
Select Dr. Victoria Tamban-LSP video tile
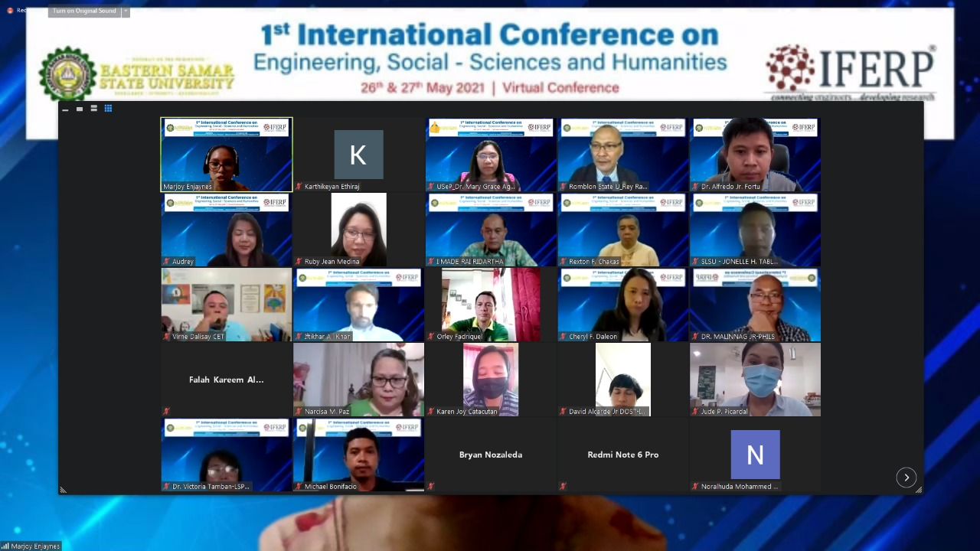227,455
